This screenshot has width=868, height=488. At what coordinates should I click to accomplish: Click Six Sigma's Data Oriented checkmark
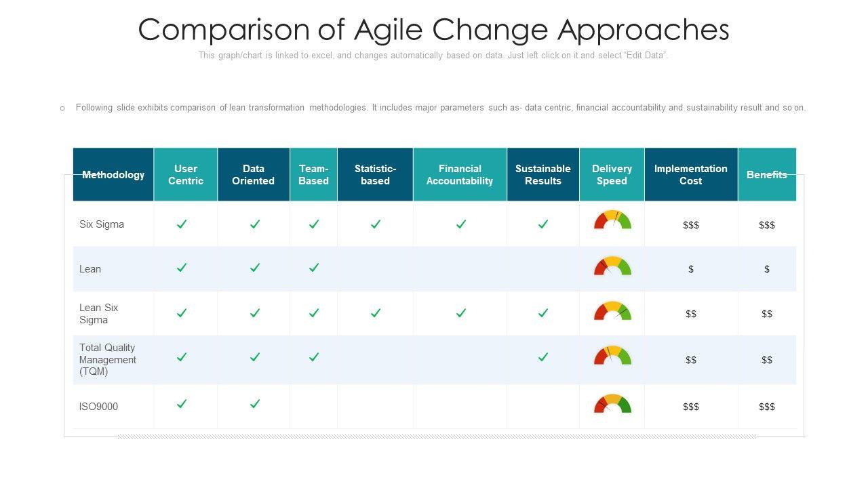coord(255,224)
